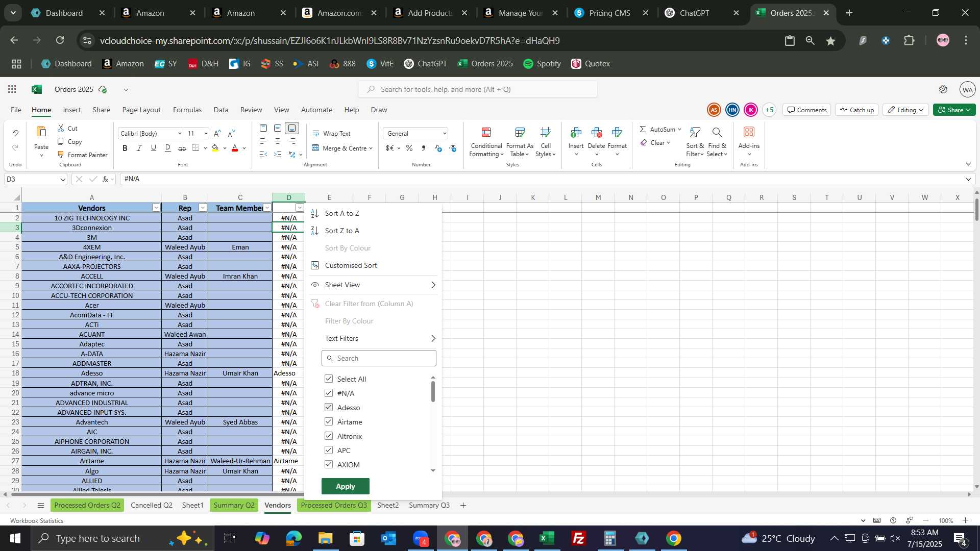Viewport: 980px width, 551px height.
Task: Click the Catch up button
Action: [x=856, y=110]
